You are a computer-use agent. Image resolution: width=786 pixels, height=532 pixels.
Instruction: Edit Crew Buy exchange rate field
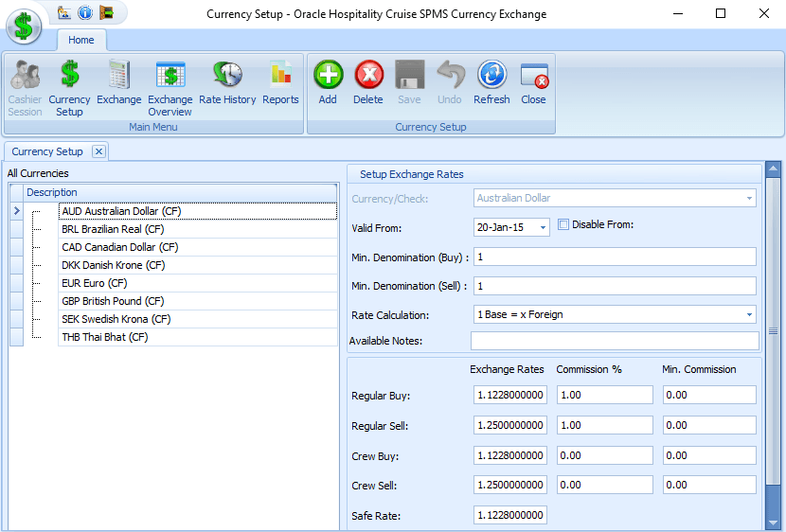[x=509, y=455]
